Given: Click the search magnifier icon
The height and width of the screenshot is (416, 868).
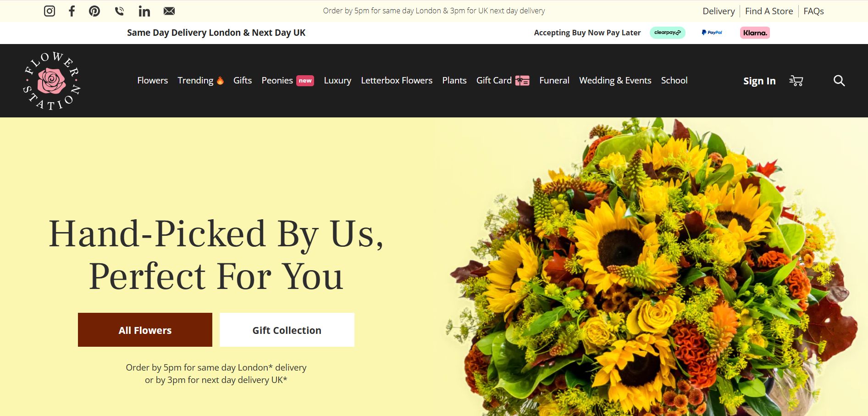Looking at the screenshot, I should (x=839, y=81).
